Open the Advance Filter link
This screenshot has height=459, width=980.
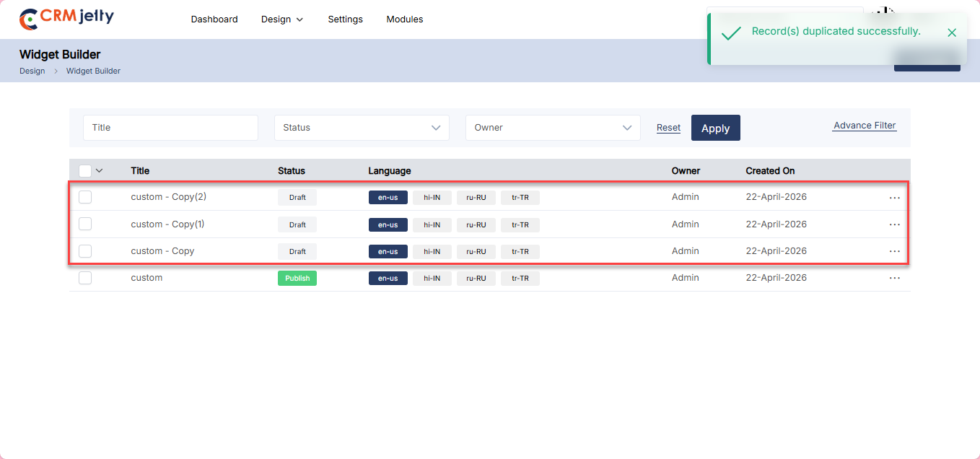click(865, 126)
